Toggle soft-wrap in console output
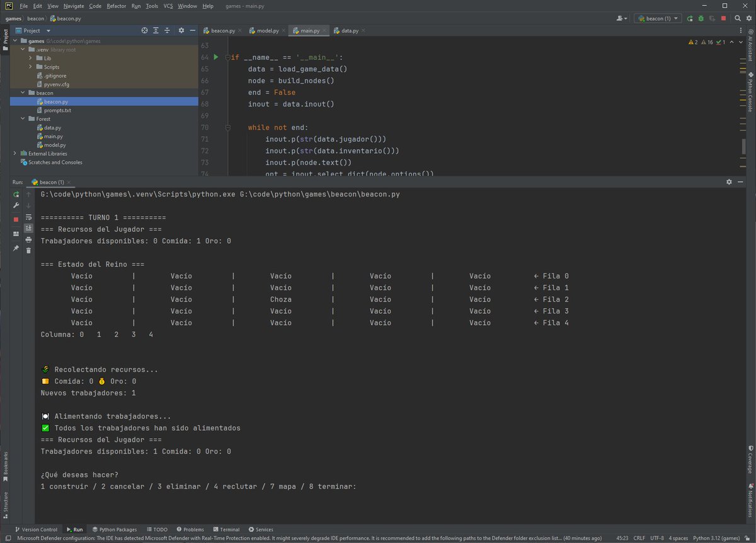The height and width of the screenshot is (543, 756). pos(28,217)
